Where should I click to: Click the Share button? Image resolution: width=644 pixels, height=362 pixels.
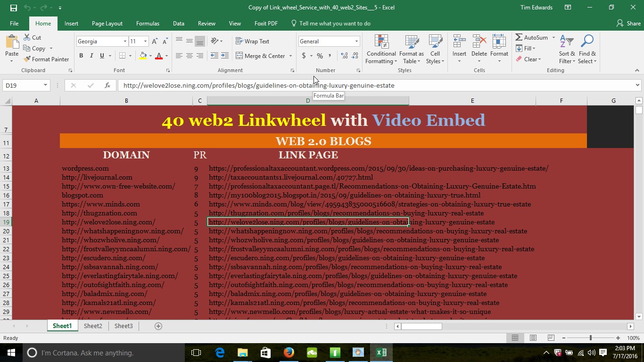click(628, 24)
